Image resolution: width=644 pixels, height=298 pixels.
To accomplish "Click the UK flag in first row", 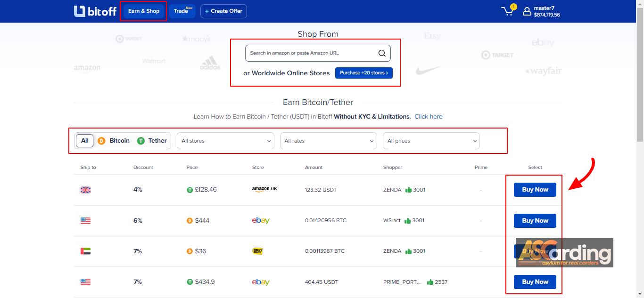I will 85,190.
